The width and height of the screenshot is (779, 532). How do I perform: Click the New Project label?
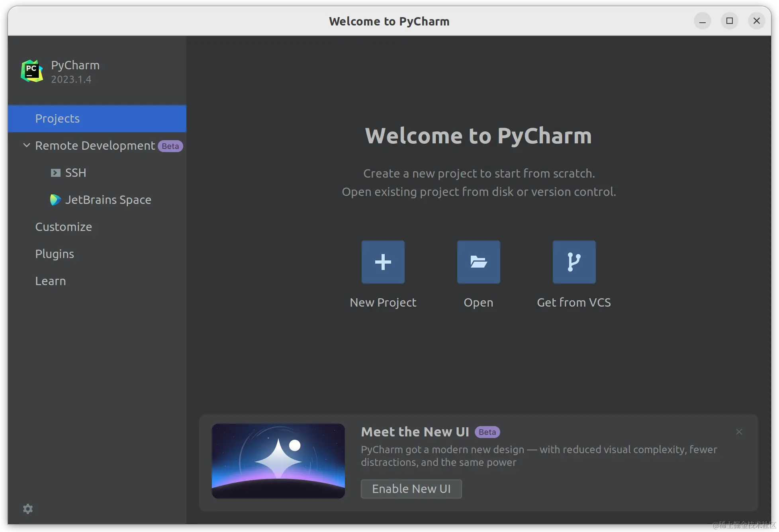pos(383,303)
